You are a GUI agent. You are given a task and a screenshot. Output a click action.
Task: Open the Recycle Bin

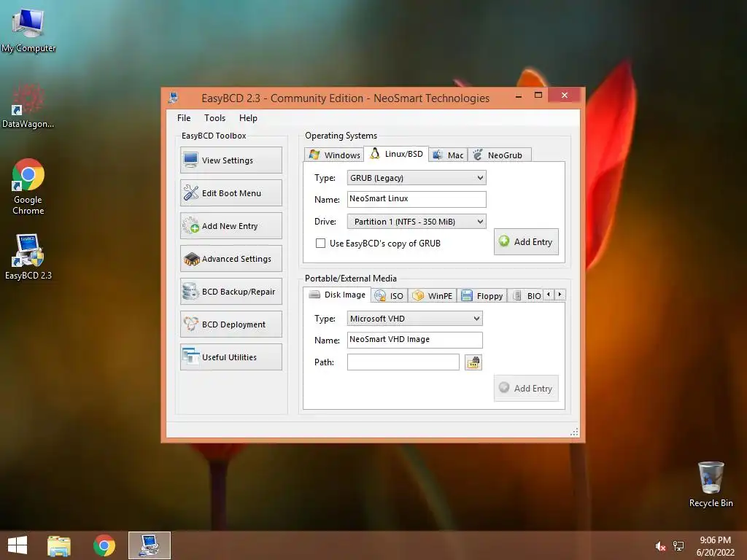click(711, 484)
